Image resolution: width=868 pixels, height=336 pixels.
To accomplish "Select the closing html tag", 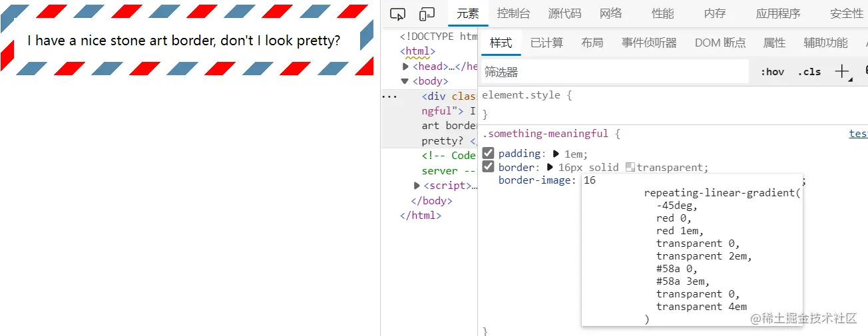I will (421, 216).
